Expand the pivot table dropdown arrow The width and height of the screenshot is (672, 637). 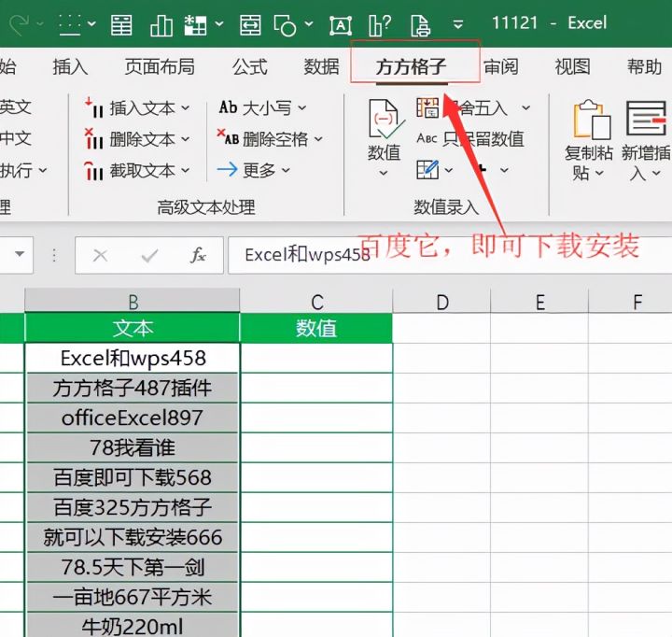click(219, 23)
